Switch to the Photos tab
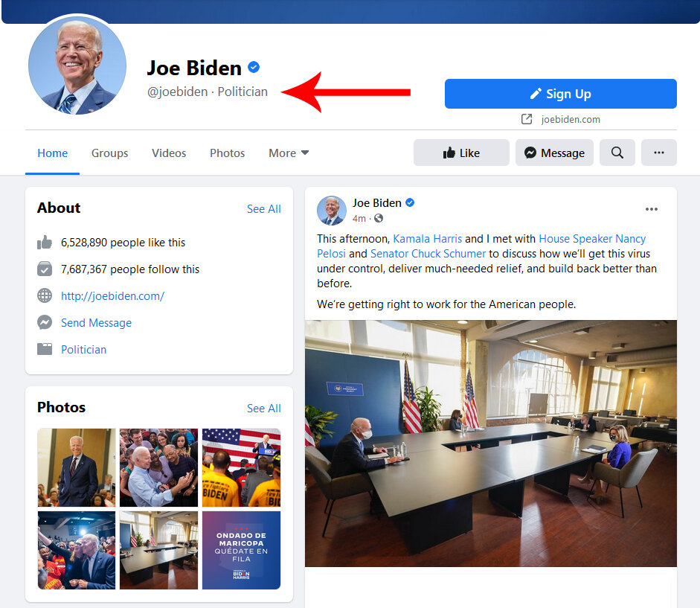Image resolution: width=700 pixels, height=608 pixels. click(x=227, y=153)
